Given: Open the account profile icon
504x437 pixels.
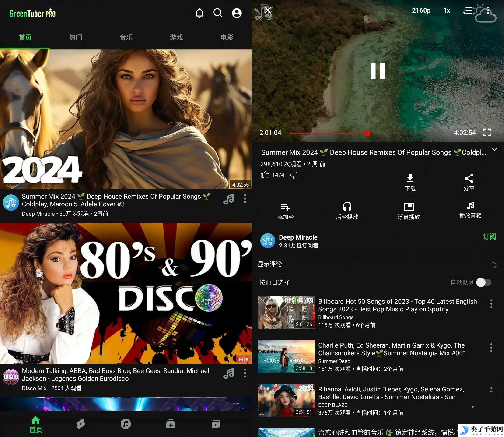Looking at the screenshot, I should (x=236, y=13).
